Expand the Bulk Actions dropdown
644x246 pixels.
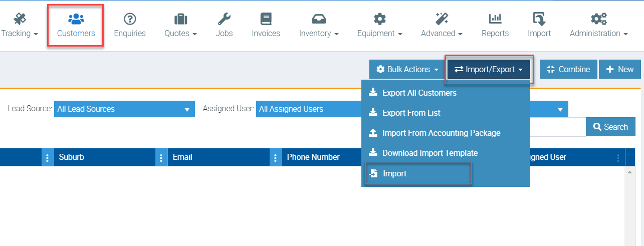(407, 69)
